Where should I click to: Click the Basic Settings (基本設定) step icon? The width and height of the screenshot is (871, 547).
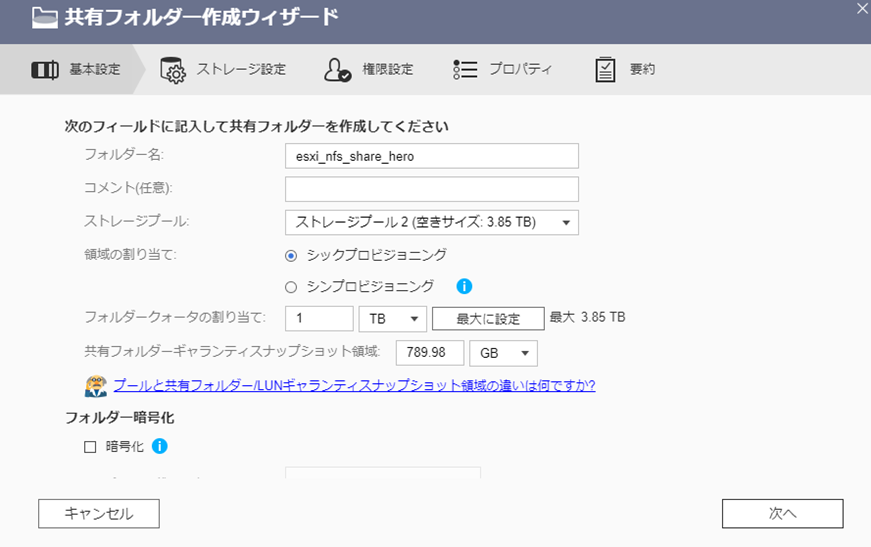pos(45,70)
